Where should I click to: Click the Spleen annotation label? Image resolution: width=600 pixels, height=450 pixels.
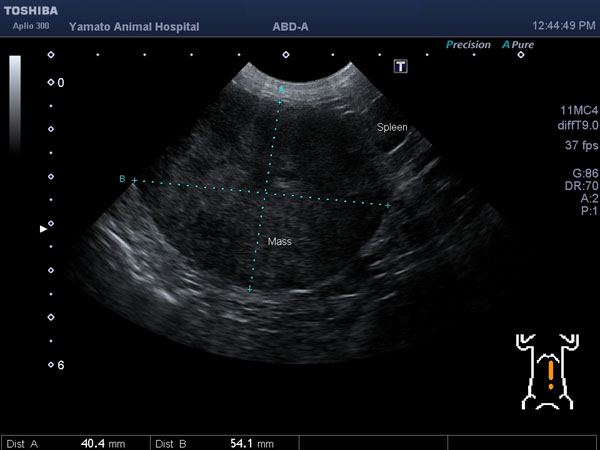(392, 127)
